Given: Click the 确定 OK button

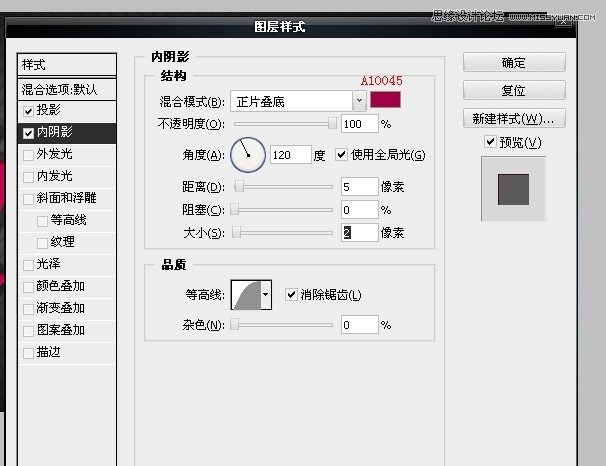Looking at the screenshot, I should (514, 62).
